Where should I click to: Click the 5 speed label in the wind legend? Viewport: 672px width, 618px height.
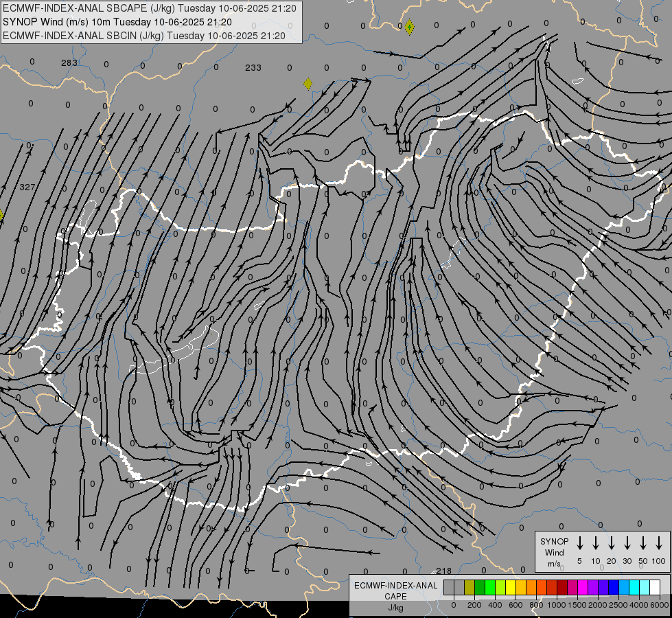pyautogui.click(x=579, y=561)
